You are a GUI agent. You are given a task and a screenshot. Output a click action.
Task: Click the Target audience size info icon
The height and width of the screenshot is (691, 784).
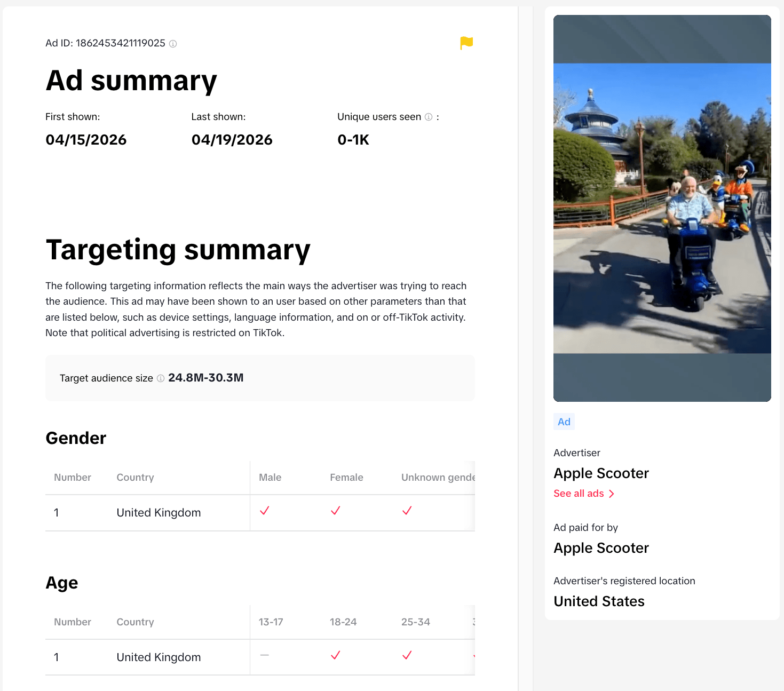pyautogui.click(x=160, y=379)
